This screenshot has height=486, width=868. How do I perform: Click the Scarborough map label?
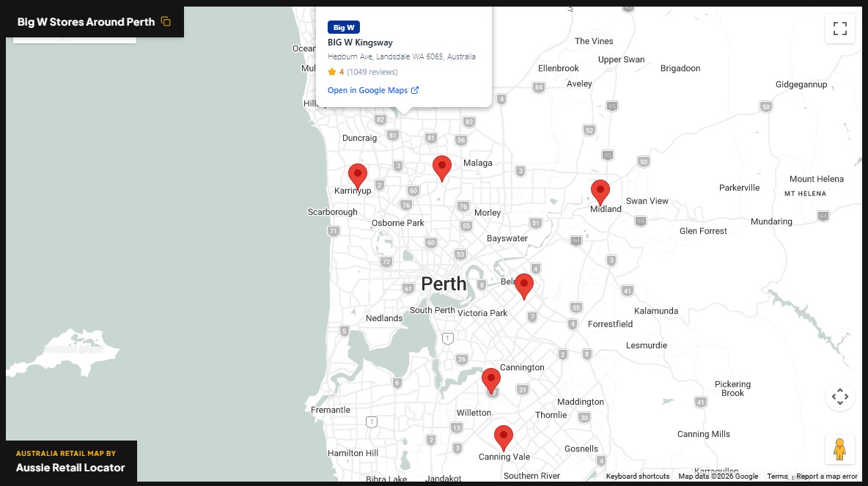click(x=333, y=212)
